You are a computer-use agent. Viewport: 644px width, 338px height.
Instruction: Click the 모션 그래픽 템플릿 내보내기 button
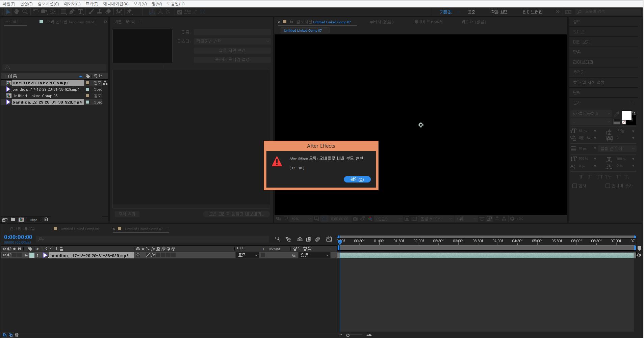tap(236, 214)
